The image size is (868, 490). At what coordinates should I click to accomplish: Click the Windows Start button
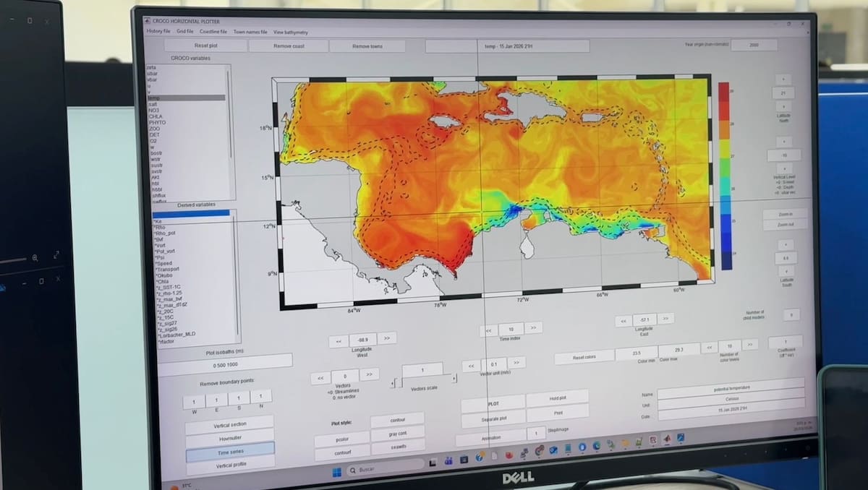coord(336,473)
